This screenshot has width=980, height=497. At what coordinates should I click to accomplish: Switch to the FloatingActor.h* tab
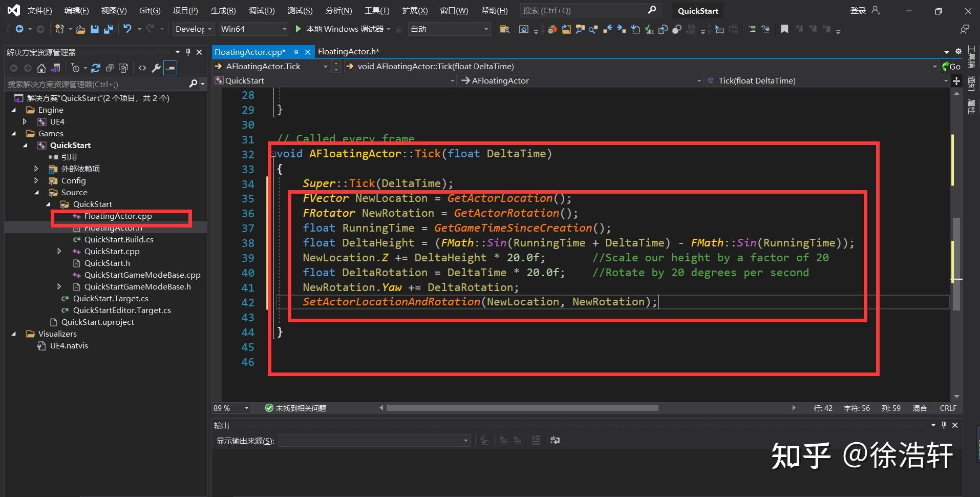click(x=348, y=52)
